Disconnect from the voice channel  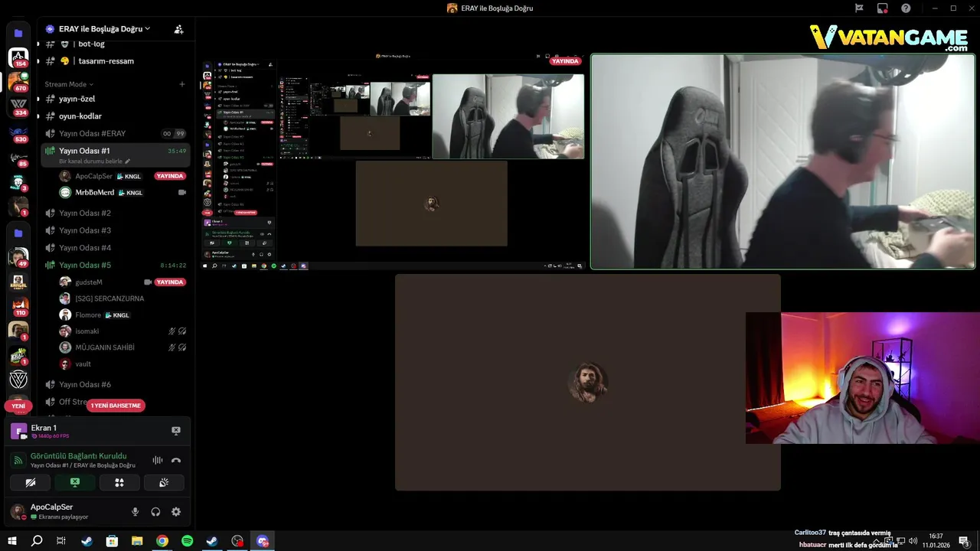176,460
